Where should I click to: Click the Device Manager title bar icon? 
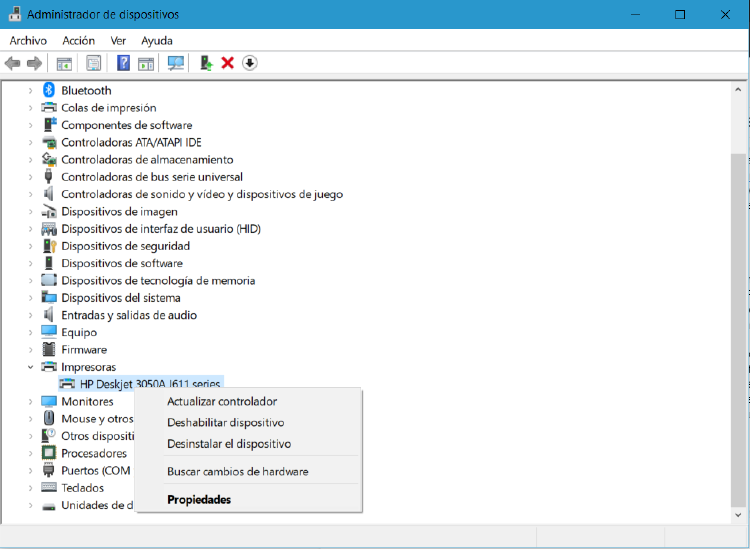pos(15,14)
